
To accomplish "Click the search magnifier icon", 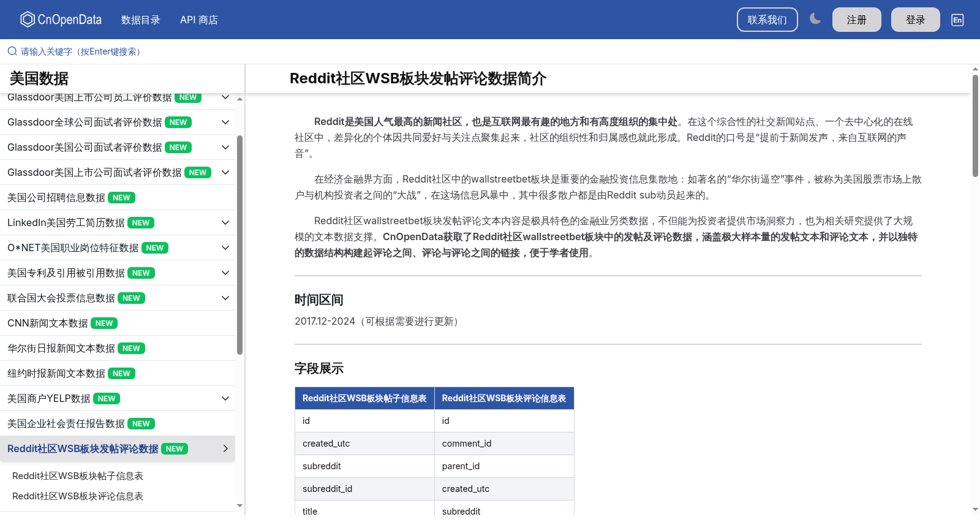I will click(12, 51).
